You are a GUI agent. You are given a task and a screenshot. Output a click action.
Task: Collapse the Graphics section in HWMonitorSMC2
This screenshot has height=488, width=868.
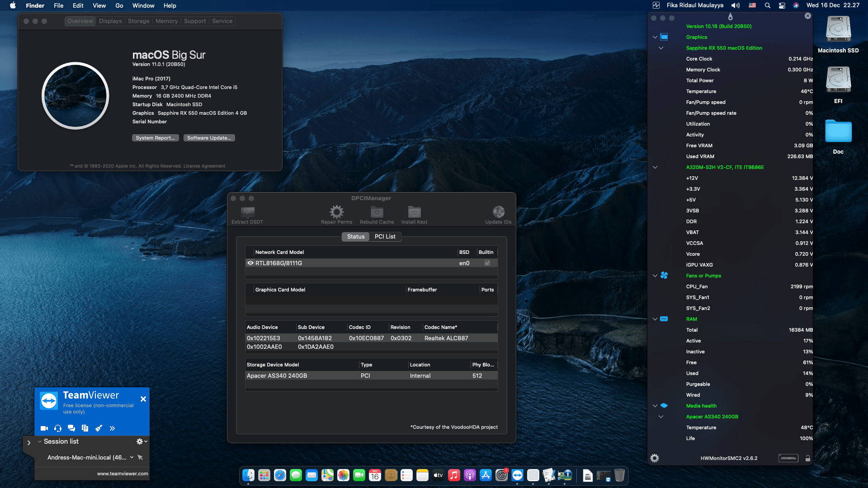[x=655, y=37]
